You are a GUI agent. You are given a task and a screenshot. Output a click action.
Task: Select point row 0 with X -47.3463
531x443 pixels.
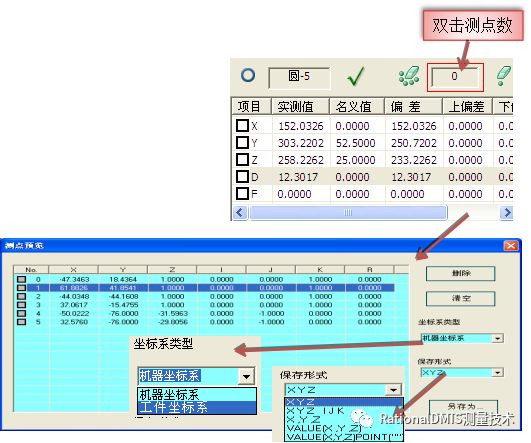[204, 279]
